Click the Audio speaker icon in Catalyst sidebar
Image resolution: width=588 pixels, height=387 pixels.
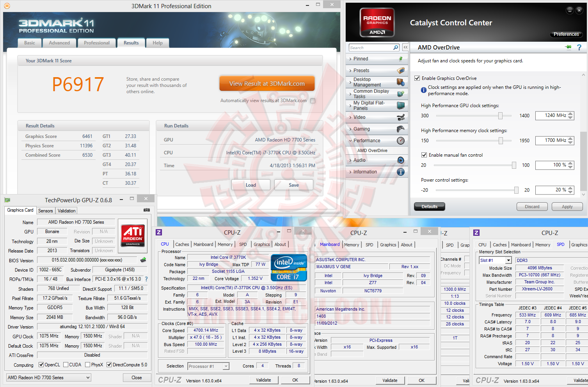tap(401, 160)
